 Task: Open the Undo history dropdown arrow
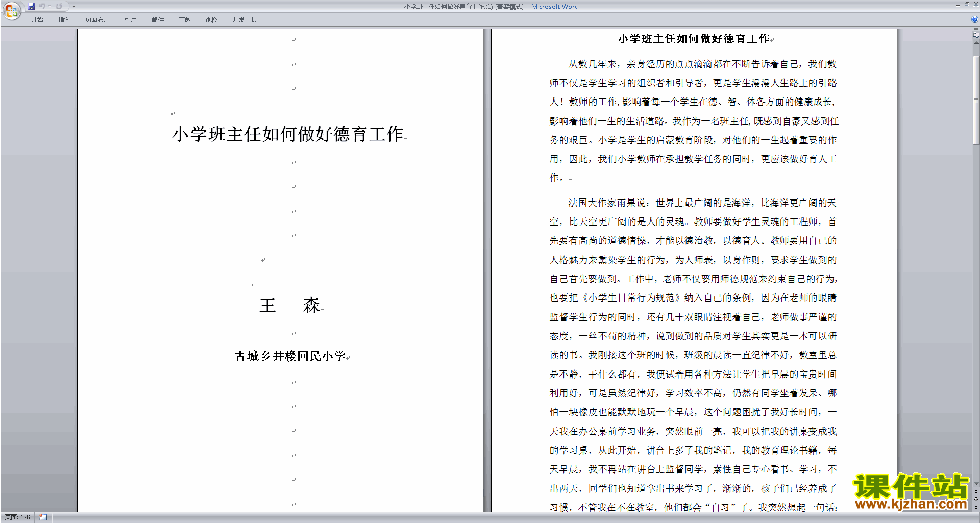pyautogui.click(x=50, y=6)
